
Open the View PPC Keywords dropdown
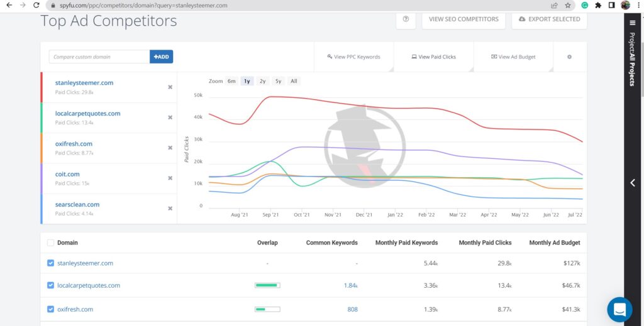coord(354,57)
